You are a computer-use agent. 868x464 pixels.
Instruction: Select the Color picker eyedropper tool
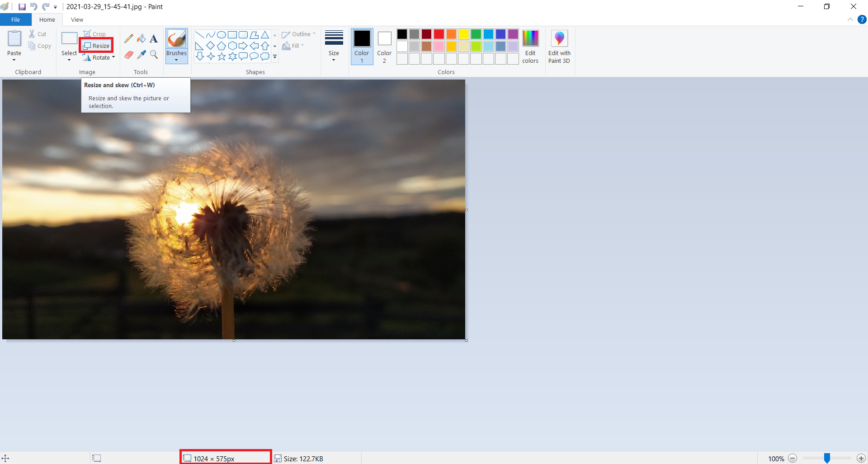pos(142,55)
